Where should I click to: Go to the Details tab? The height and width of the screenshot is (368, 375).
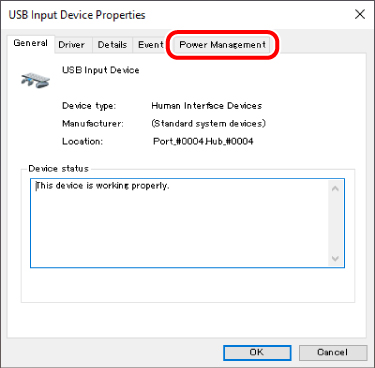point(112,45)
